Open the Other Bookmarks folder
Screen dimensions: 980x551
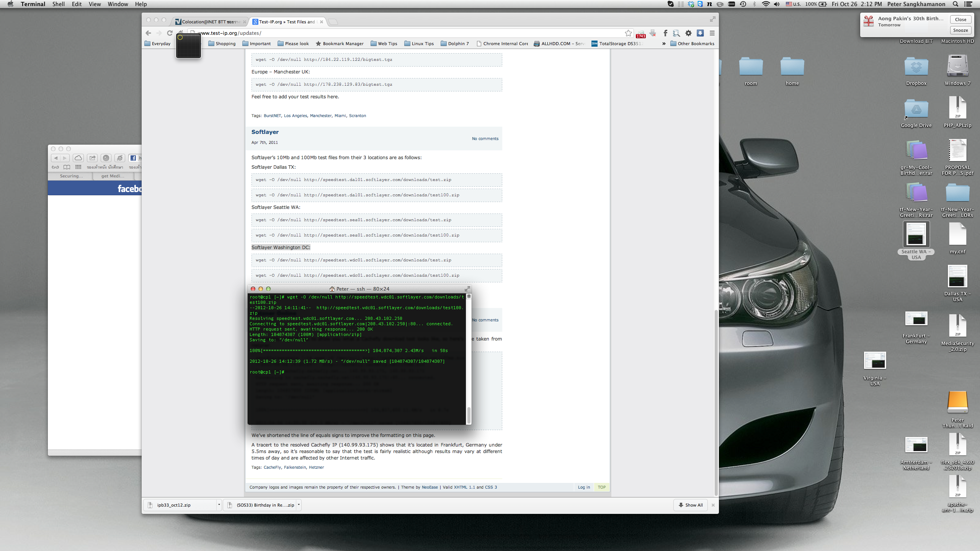[x=692, y=44]
